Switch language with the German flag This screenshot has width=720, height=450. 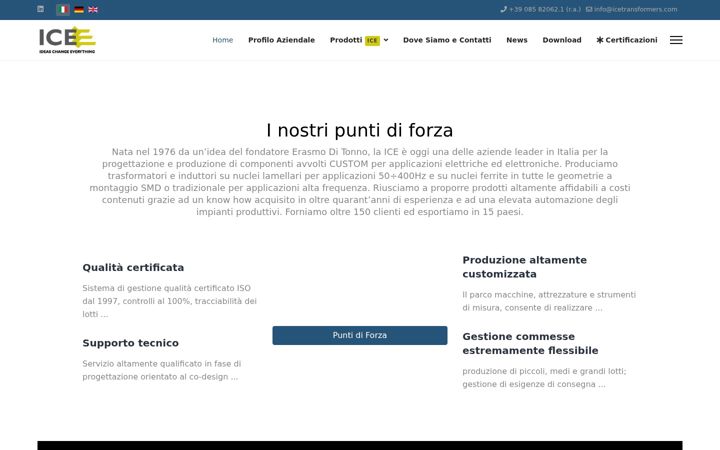click(x=79, y=9)
